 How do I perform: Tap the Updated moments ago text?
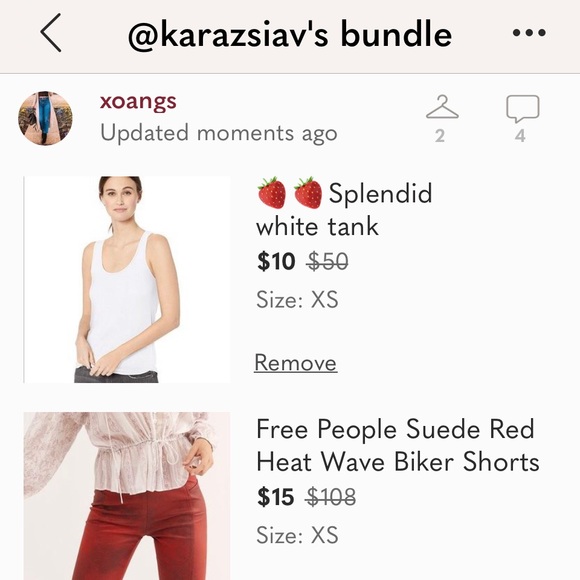(219, 133)
